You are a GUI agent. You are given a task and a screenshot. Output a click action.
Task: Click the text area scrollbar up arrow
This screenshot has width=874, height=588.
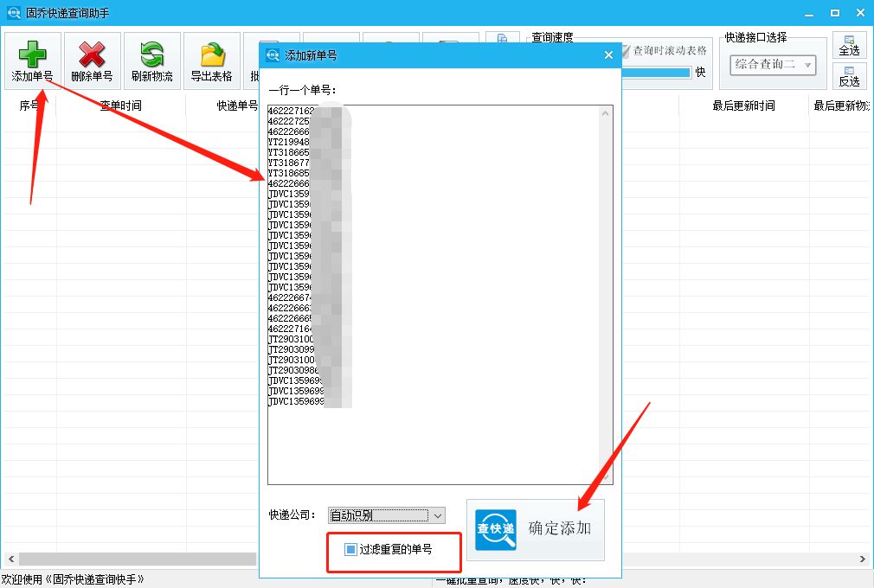606,113
